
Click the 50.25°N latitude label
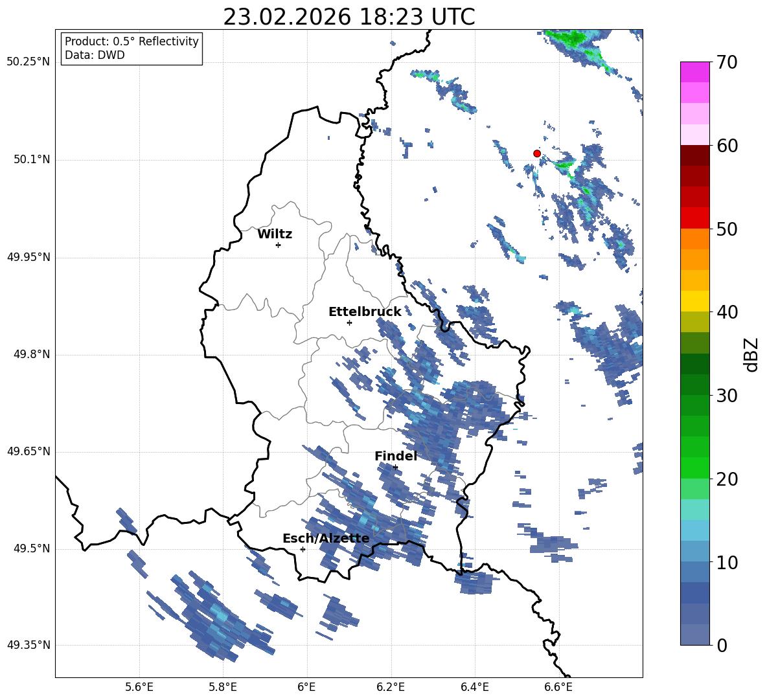[x=29, y=62]
